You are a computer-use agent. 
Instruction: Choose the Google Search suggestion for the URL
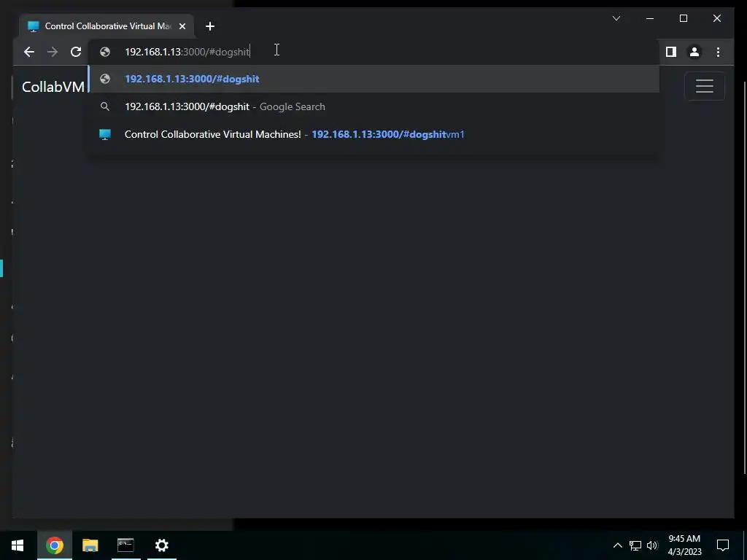[374, 106]
